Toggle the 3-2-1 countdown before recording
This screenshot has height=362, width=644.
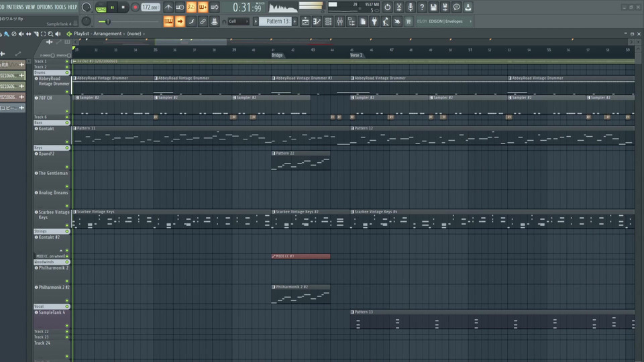[191, 7]
